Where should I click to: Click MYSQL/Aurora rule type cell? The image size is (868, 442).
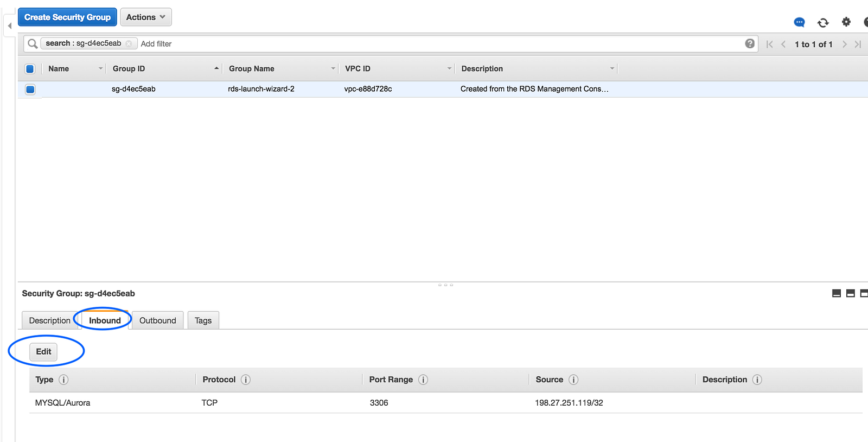tap(62, 403)
